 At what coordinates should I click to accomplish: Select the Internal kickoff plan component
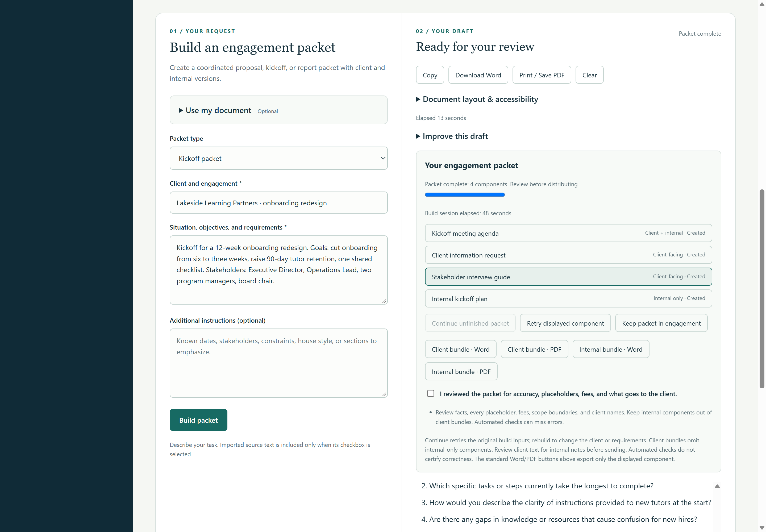click(568, 298)
